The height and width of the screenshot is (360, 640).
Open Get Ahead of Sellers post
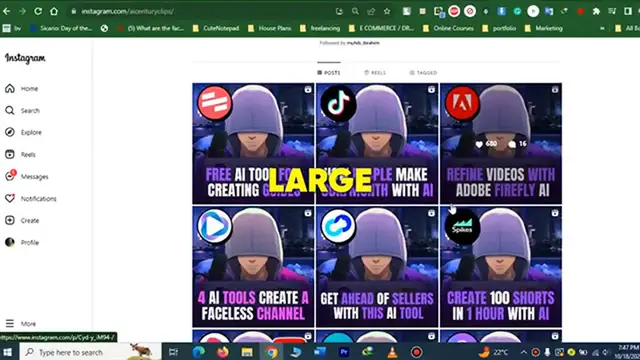377,267
